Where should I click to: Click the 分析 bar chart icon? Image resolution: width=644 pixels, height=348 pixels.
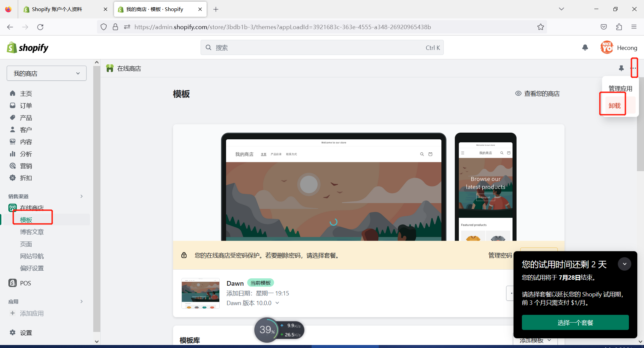(x=13, y=153)
